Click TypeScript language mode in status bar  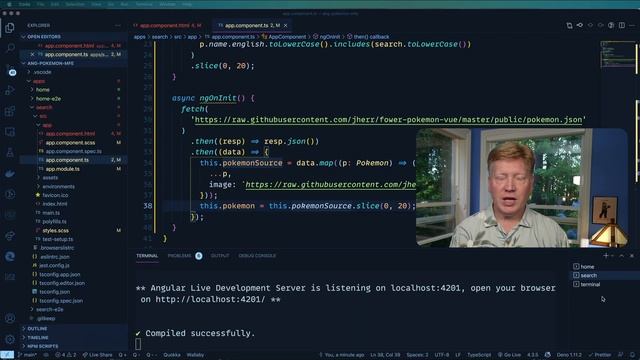479,355
